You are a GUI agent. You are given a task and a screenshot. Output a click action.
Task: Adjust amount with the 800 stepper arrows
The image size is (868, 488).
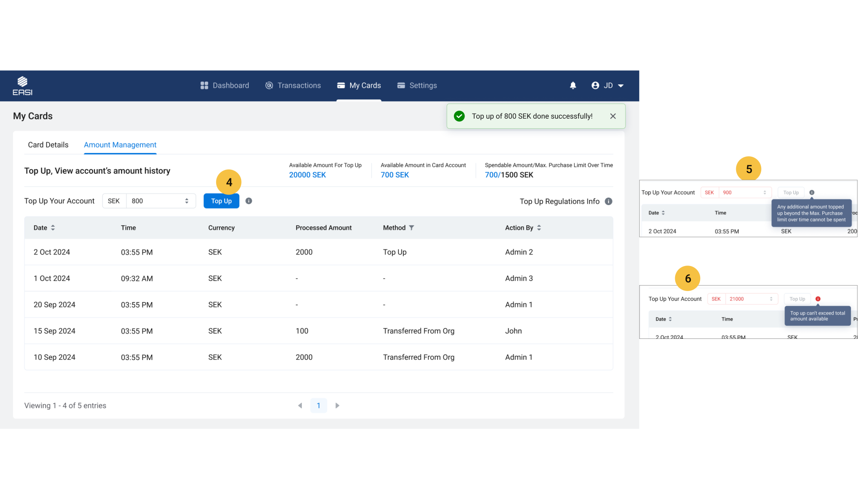pyautogui.click(x=187, y=201)
